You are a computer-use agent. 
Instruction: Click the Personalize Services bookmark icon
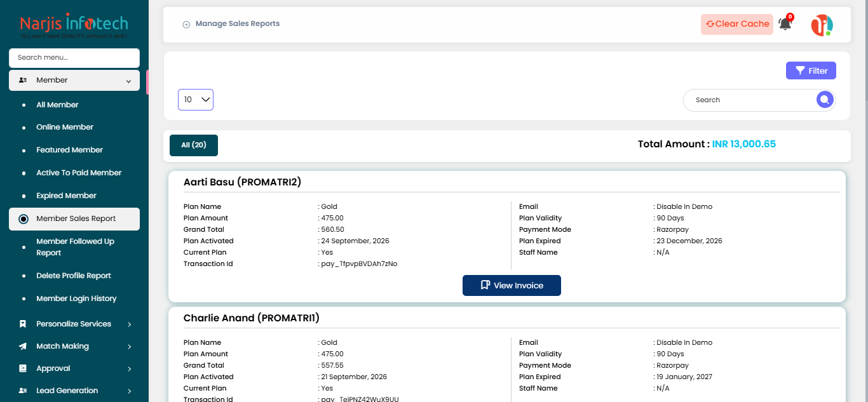pos(23,324)
